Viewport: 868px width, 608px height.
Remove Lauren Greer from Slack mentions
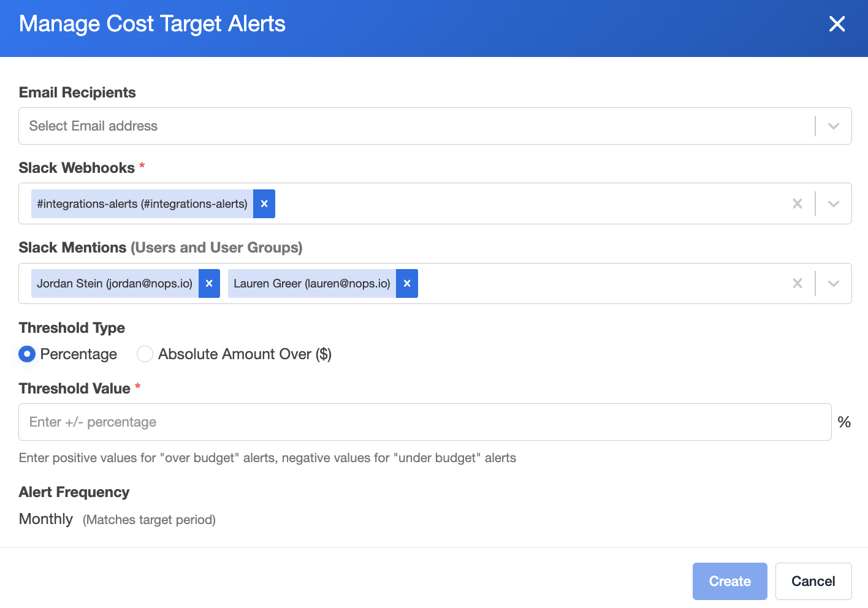[x=407, y=284]
